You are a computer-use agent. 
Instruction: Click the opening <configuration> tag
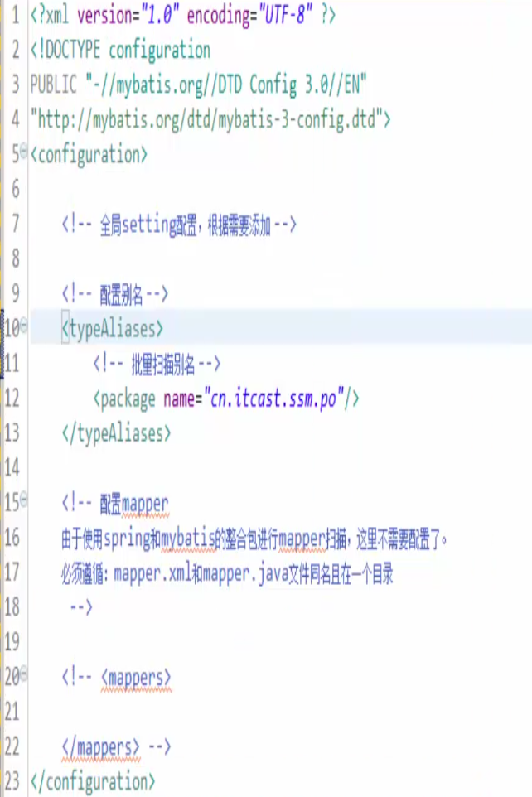pos(89,155)
